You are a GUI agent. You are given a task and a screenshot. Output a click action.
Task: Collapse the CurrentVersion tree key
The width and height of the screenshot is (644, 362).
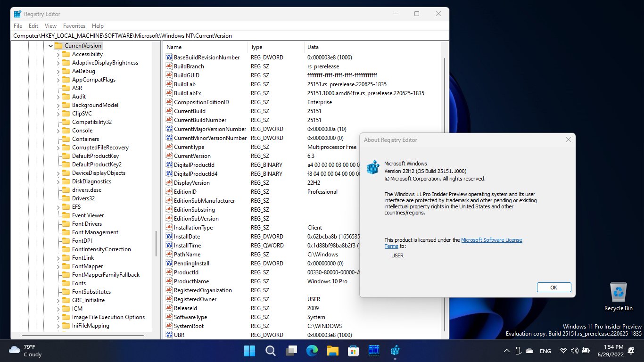50,46
